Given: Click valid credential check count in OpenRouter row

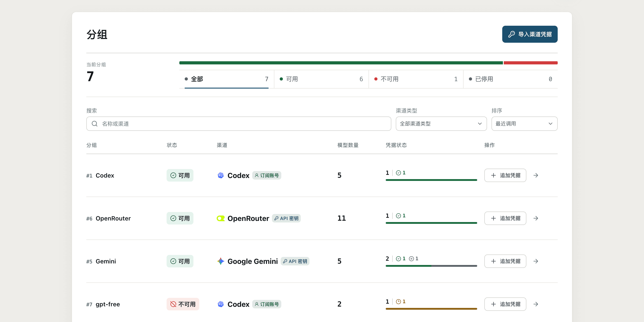Looking at the screenshot, I should click(x=401, y=216).
